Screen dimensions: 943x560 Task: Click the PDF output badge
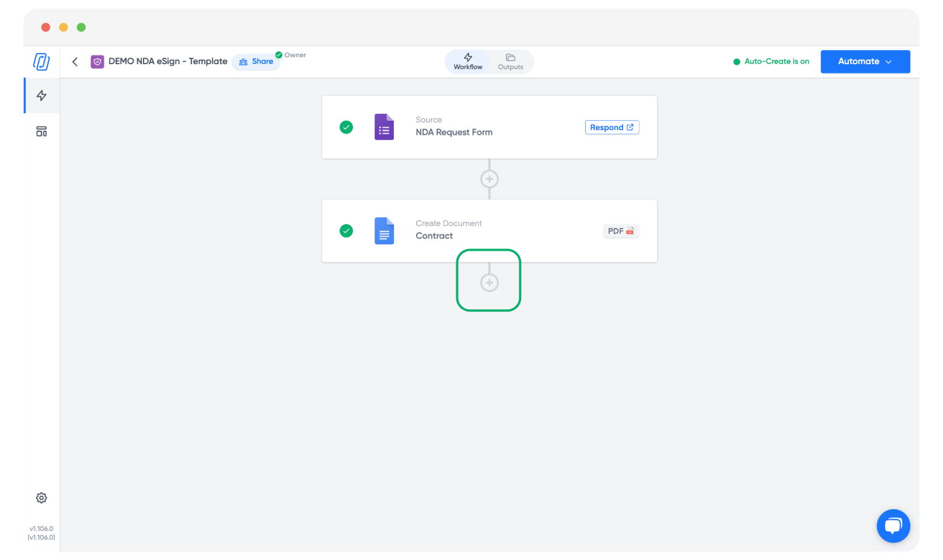click(x=620, y=231)
